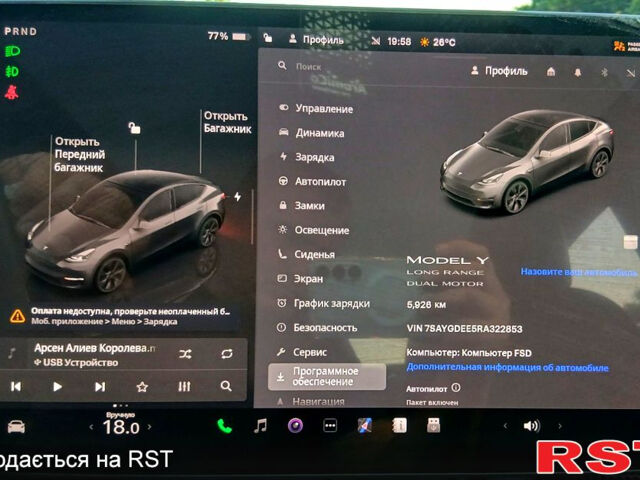This screenshot has width=640, height=480.
Task: Skip to next track
Action: 100,387
